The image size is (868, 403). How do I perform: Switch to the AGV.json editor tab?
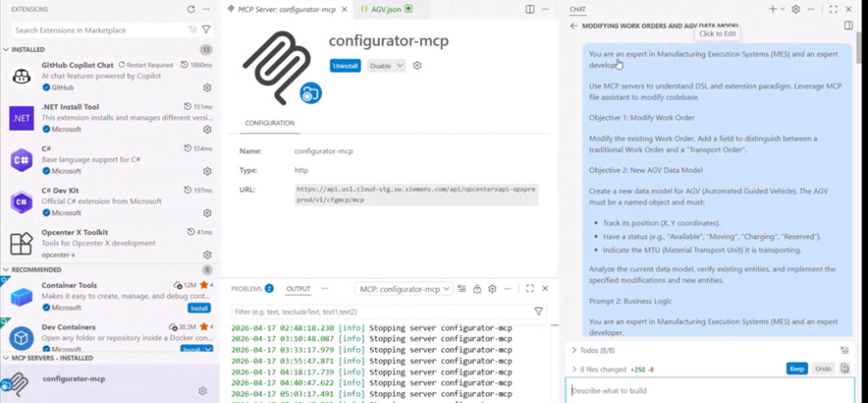tap(386, 9)
